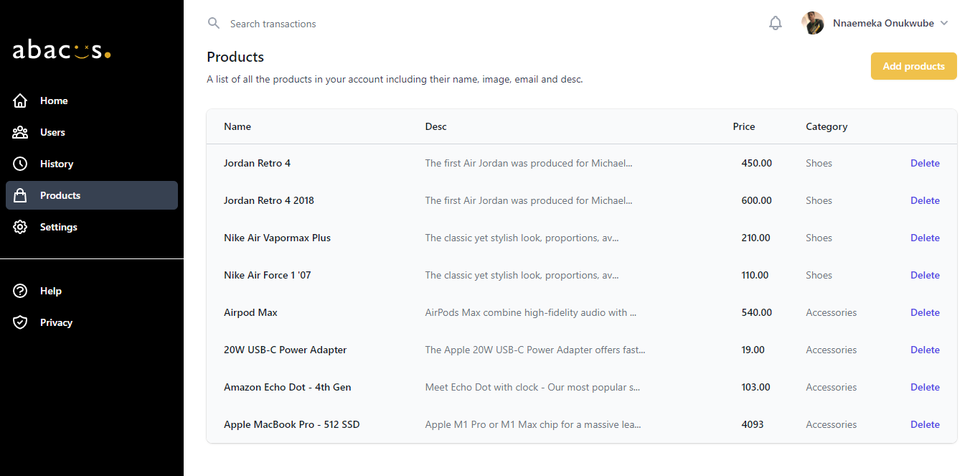Click the AirPods Max description text
The width and height of the screenshot is (980, 476).
click(x=531, y=312)
